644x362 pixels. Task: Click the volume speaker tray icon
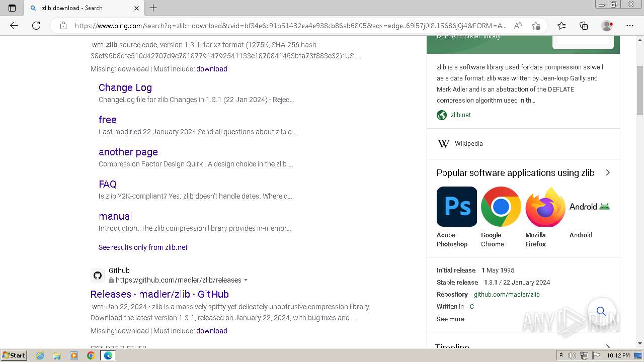coord(572,355)
